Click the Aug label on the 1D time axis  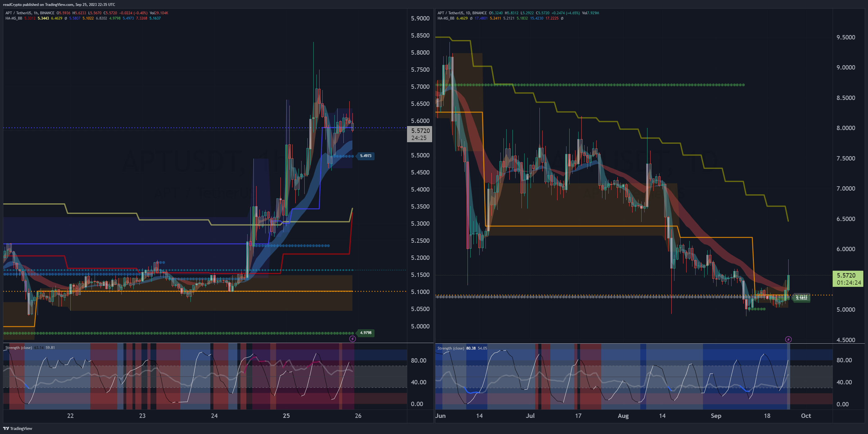[x=623, y=415]
